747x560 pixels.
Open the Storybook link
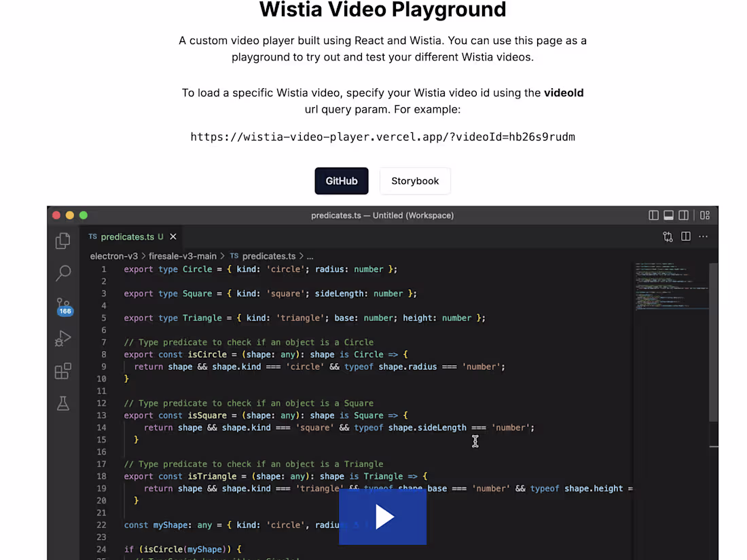tap(415, 181)
